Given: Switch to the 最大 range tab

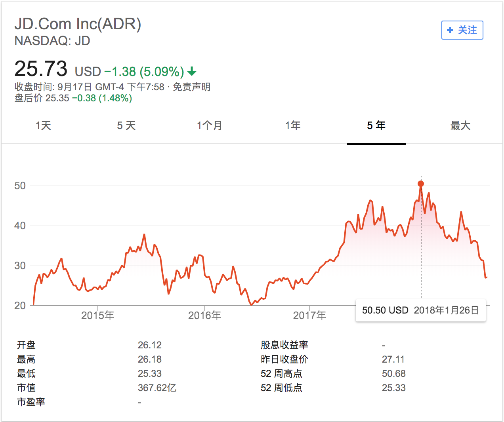Looking at the screenshot, I should (460, 125).
